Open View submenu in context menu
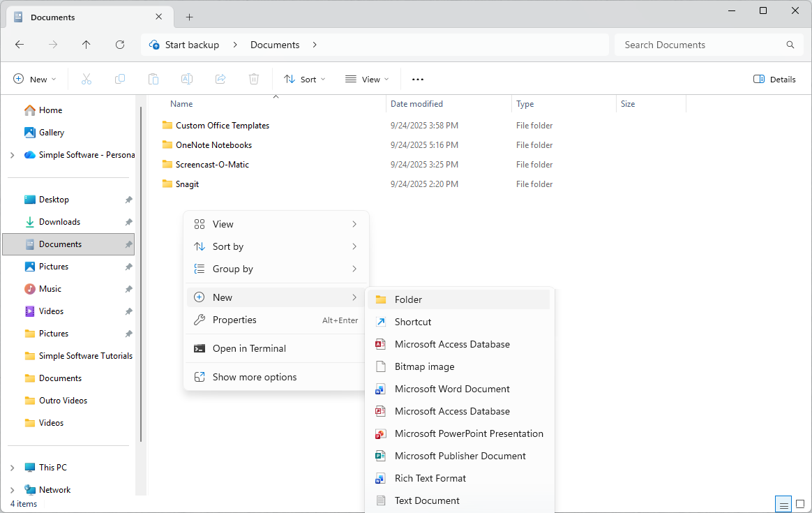Viewport: 812px width, 513px height. 276,224
